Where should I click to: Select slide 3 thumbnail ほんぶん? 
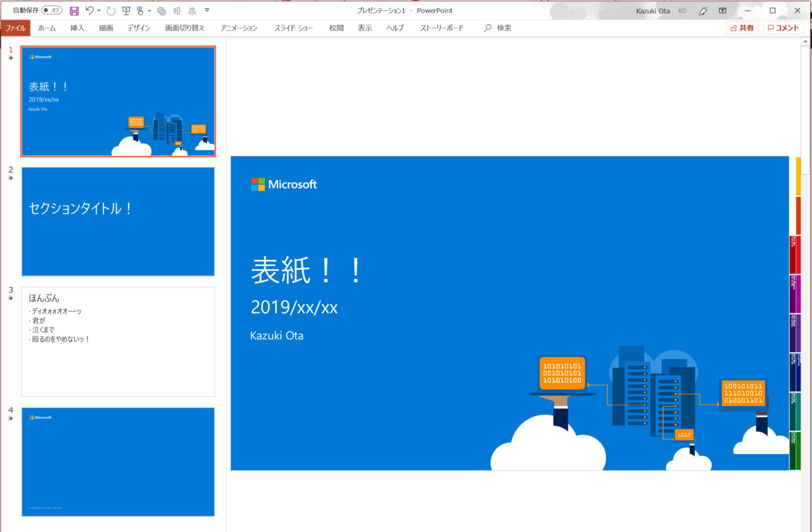pos(118,342)
